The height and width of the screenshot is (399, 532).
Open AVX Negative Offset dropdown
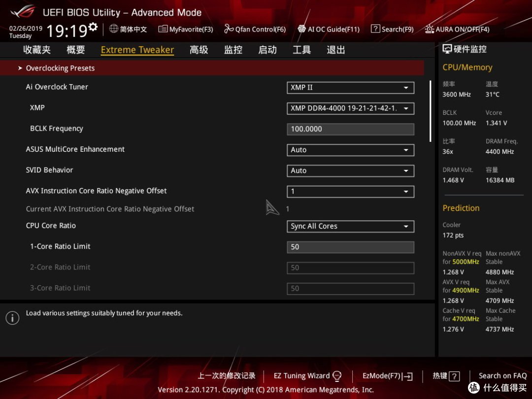pyautogui.click(x=351, y=192)
